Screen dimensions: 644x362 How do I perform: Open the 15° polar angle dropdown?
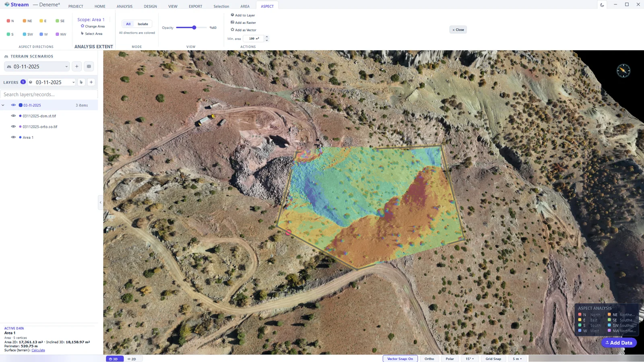[470, 359]
